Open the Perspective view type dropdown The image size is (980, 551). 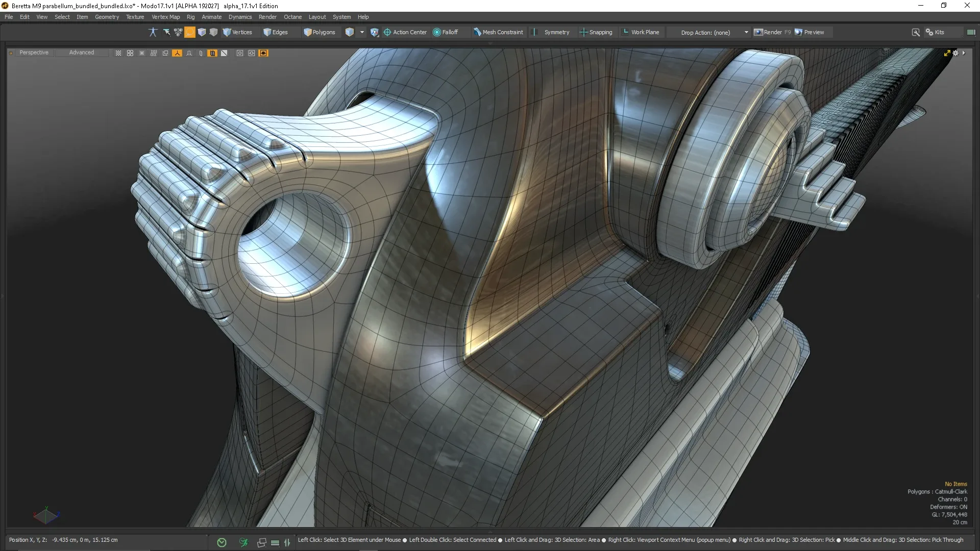pos(34,53)
